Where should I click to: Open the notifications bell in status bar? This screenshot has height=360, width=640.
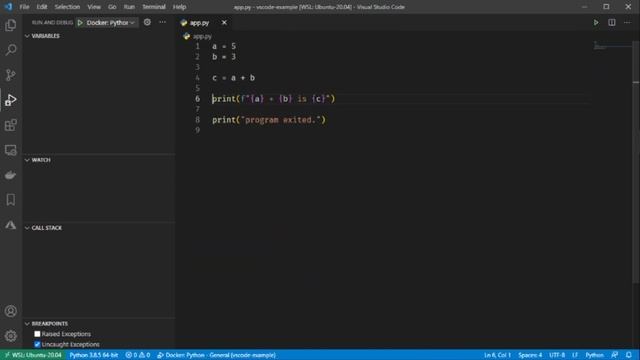(x=629, y=355)
